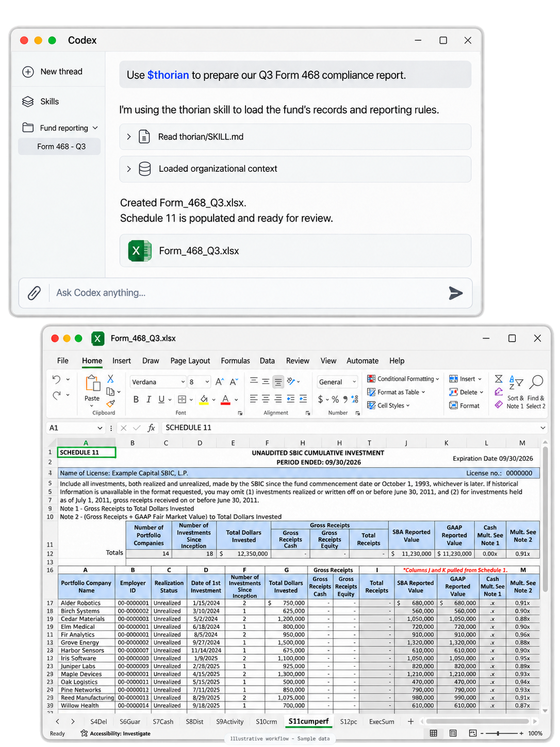Image resolution: width=560 pixels, height=747 pixels.
Task: Select the Form 468 - Q3 thread
Action: (x=59, y=147)
